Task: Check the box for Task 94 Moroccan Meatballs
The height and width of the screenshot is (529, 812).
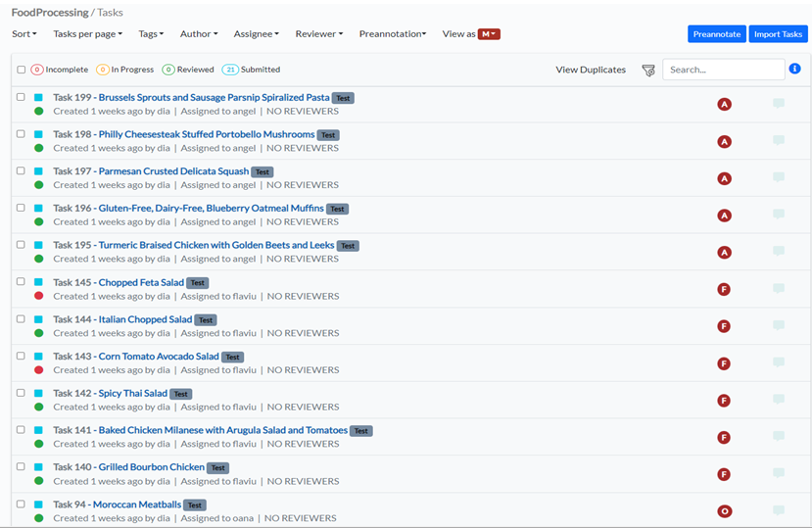Action: coord(21,504)
